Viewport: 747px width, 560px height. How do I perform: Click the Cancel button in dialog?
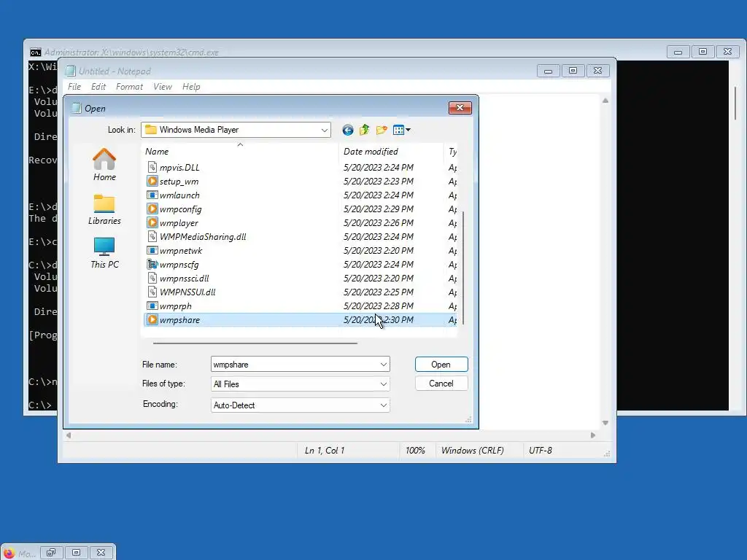pos(441,384)
